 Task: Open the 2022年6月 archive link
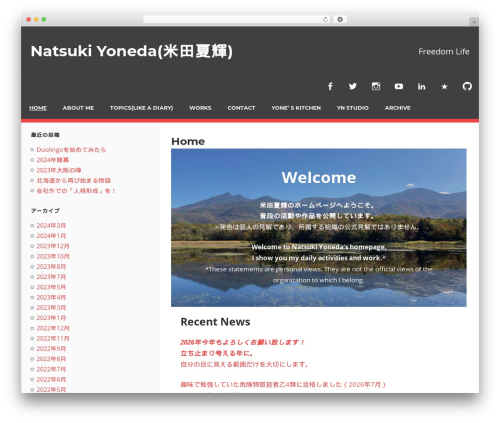tap(51, 380)
